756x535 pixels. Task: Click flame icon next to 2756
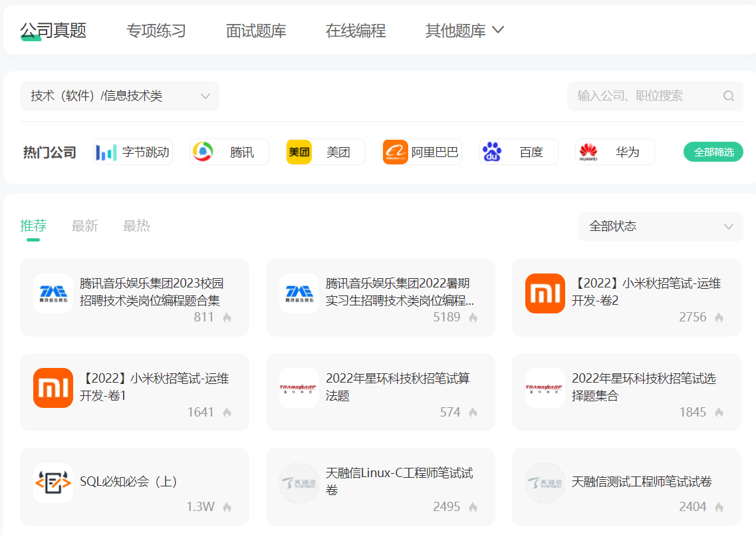tap(719, 317)
